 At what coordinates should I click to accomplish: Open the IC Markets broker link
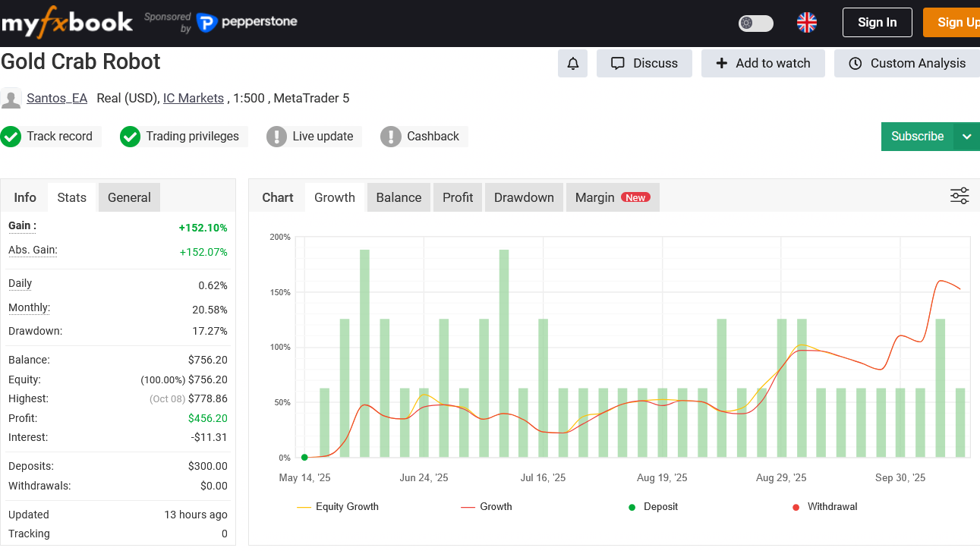[194, 98]
